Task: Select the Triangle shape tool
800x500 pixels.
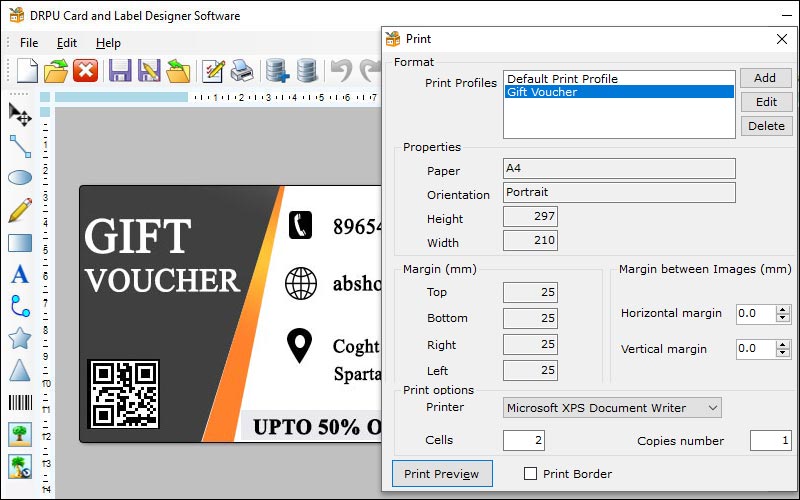Action: [x=20, y=370]
